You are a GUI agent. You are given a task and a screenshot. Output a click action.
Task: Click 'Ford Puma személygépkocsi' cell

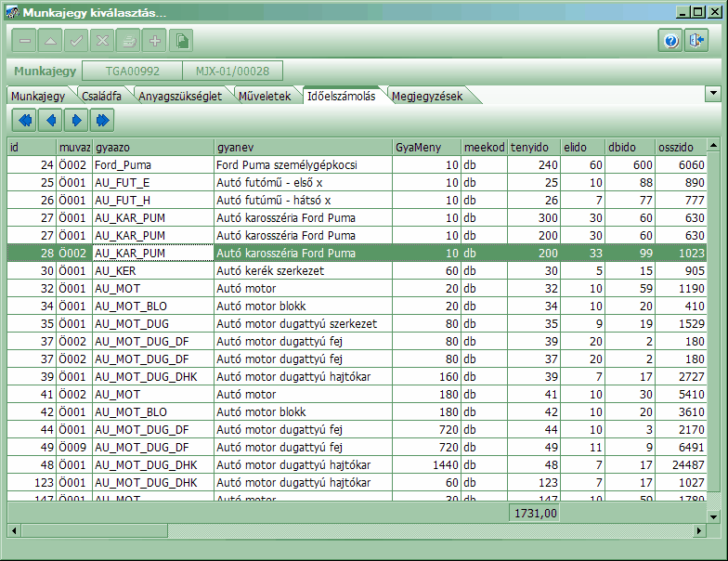303,165
